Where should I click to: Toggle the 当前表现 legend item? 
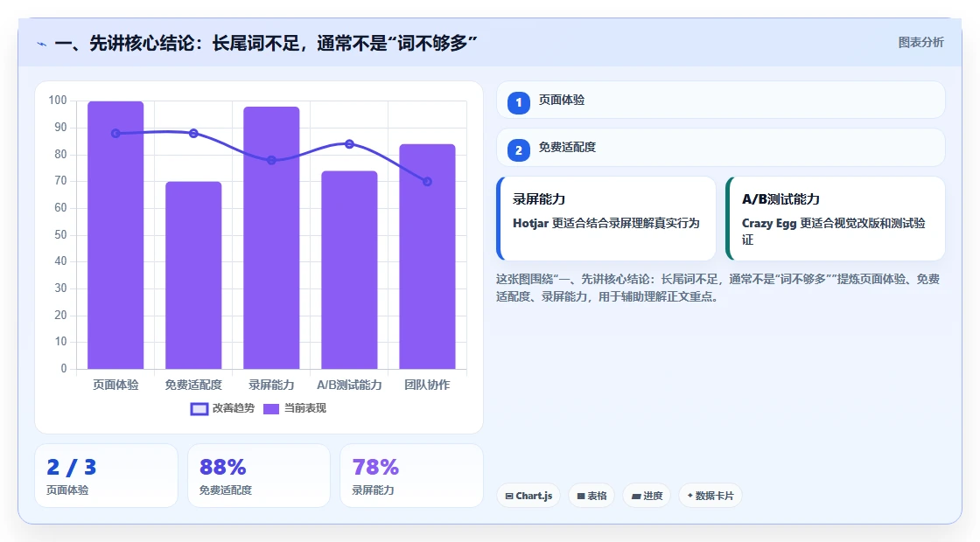point(295,408)
